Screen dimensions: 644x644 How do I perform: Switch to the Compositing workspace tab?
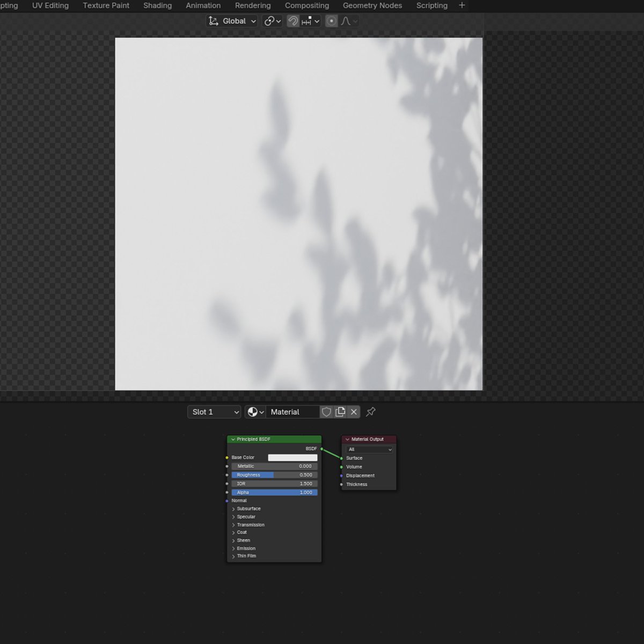point(307,6)
